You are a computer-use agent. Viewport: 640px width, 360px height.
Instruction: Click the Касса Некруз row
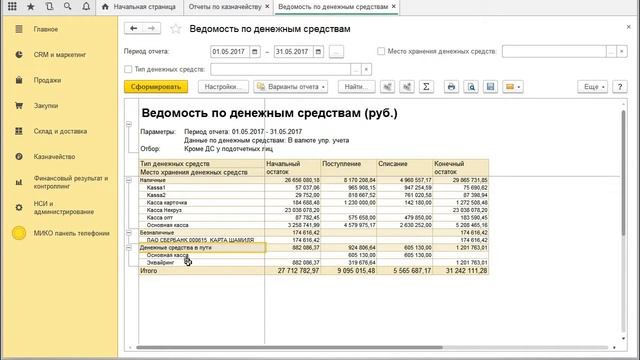click(202, 210)
